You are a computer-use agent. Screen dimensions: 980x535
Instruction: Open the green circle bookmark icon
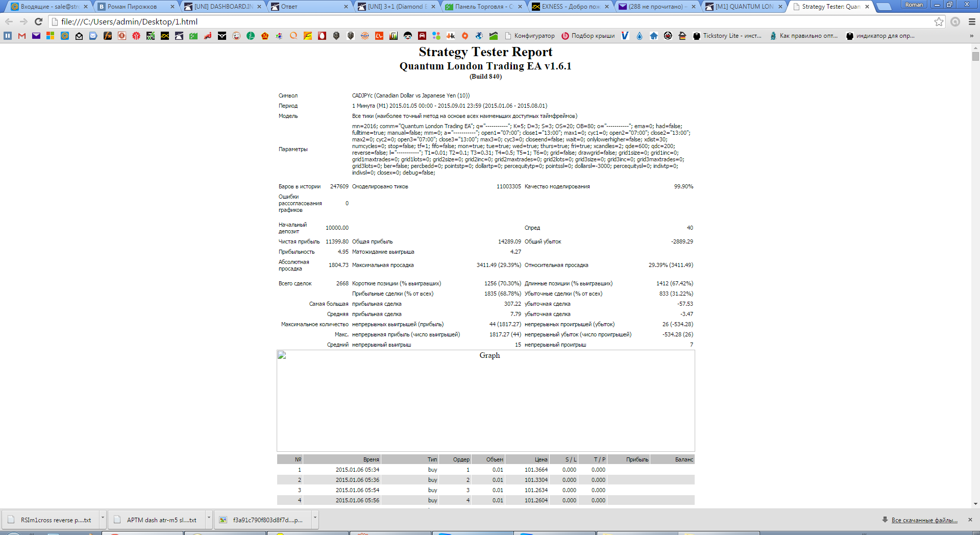(x=251, y=36)
